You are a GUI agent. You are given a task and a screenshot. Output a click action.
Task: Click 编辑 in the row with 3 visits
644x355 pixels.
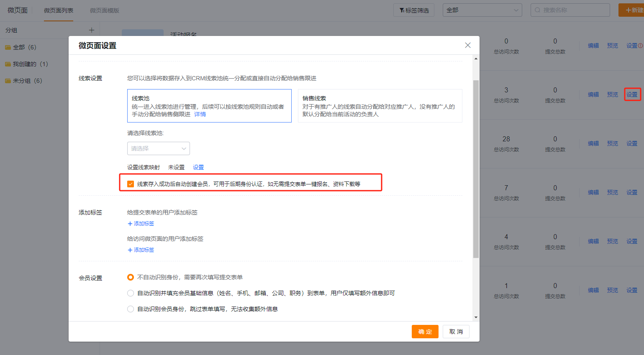click(x=593, y=94)
